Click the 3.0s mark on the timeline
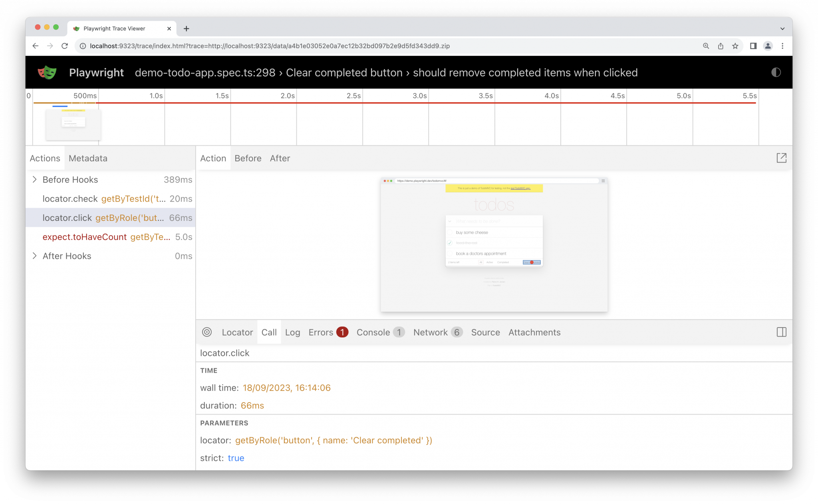818x504 pixels. click(x=419, y=95)
